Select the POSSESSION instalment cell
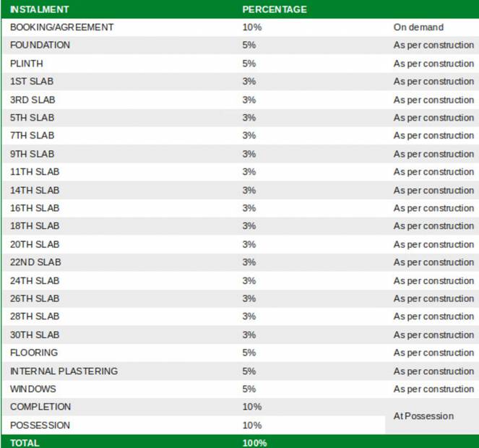This screenshot has height=448, width=479. (40, 425)
